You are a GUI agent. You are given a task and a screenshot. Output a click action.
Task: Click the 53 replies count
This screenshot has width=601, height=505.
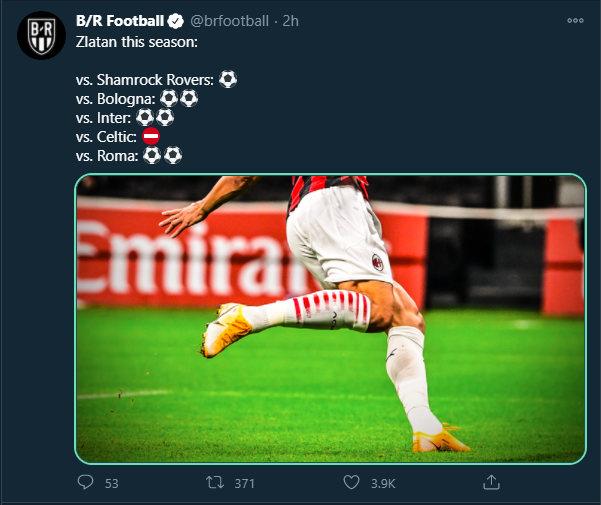pyautogui.click(x=111, y=483)
